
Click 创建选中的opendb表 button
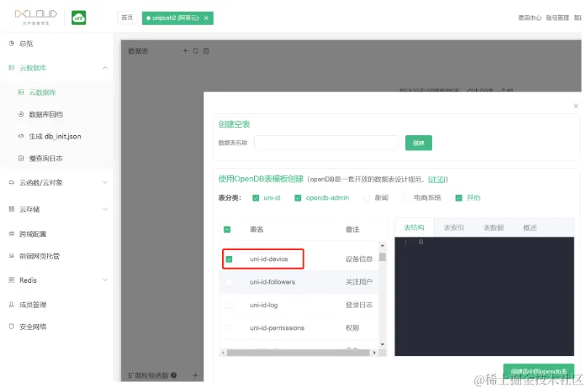(x=539, y=371)
